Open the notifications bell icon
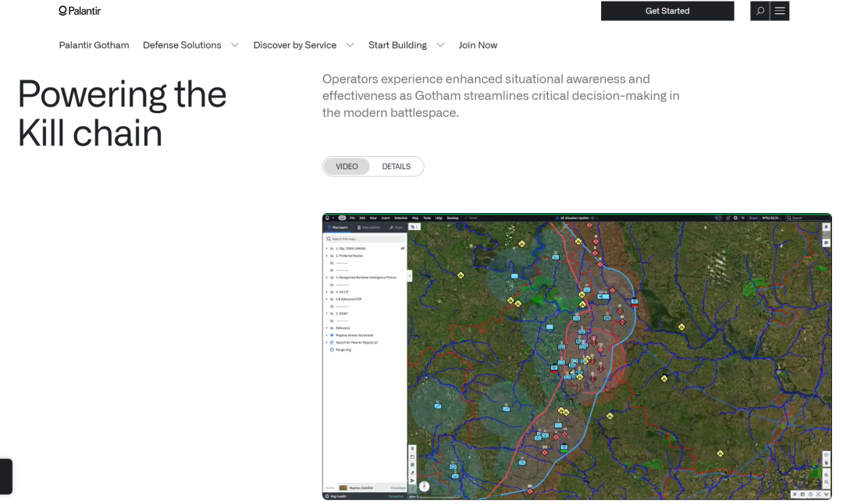This screenshot has height=504, width=843. point(827,227)
